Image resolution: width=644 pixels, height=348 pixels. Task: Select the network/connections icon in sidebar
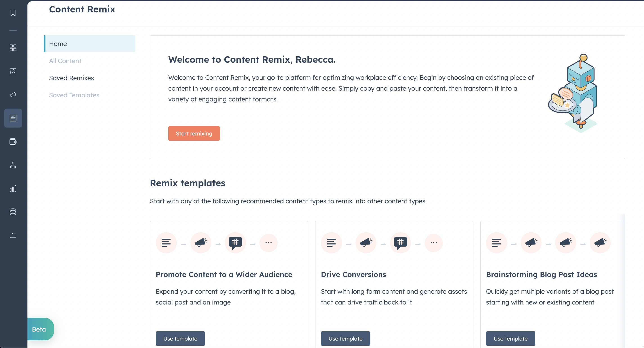[x=13, y=165]
